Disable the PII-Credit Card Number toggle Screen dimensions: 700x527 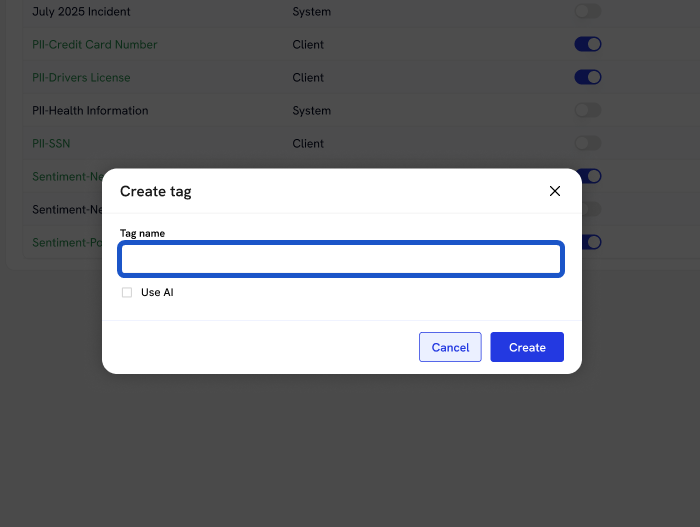pyautogui.click(x=588, y=44)
